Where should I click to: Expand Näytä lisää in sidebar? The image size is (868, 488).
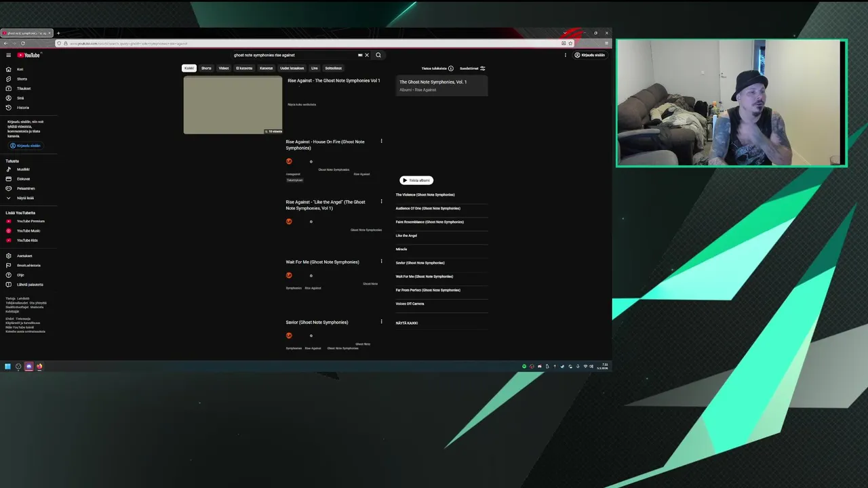[25, 198]
